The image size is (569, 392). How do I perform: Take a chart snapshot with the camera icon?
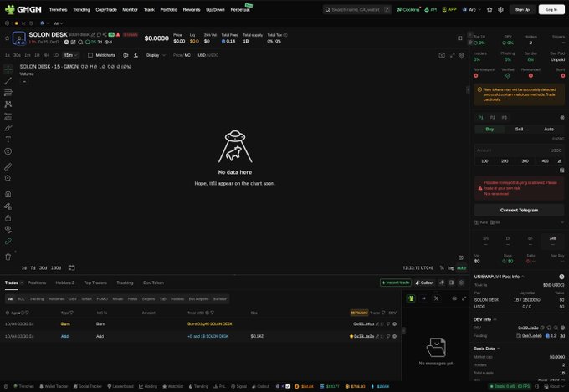[442, 55]
